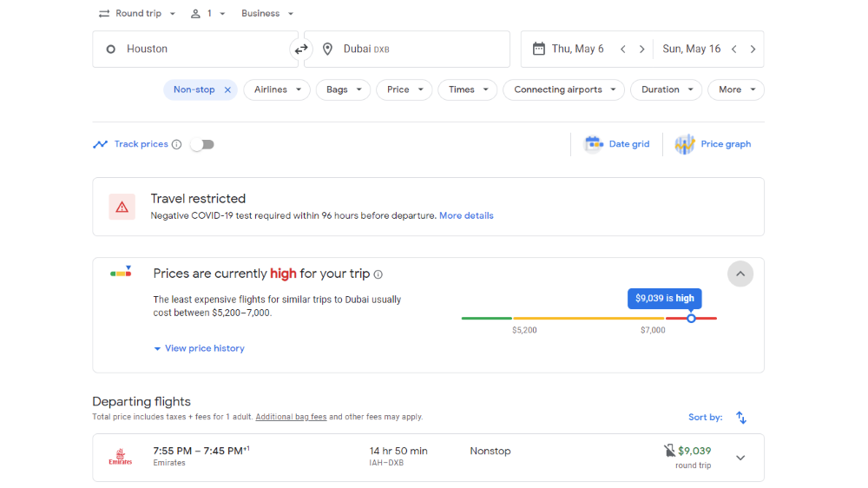Viewport: 868px width, 488px height.
Task: Toggle Track prices switch
Action: [202, 144]
